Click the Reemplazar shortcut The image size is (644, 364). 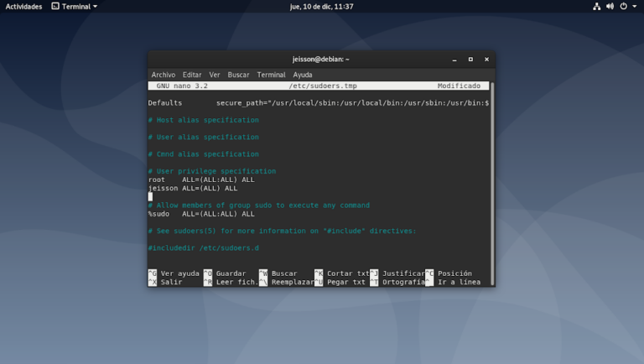click(286, 282)
